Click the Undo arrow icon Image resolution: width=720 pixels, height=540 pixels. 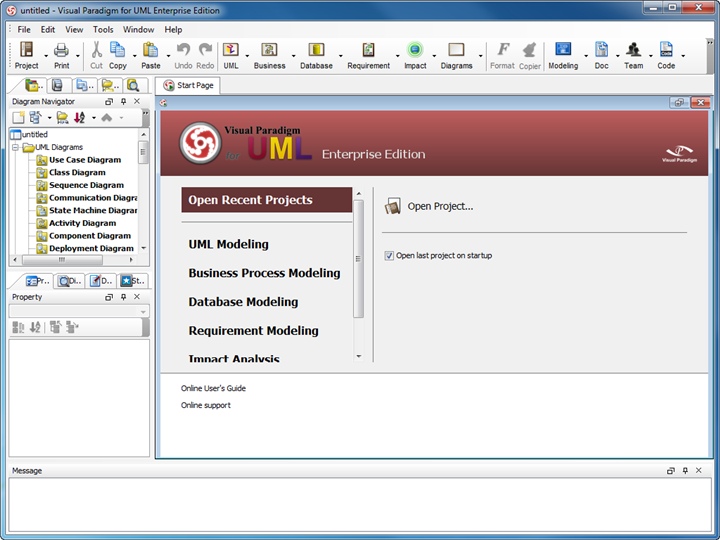click(183, 49)
